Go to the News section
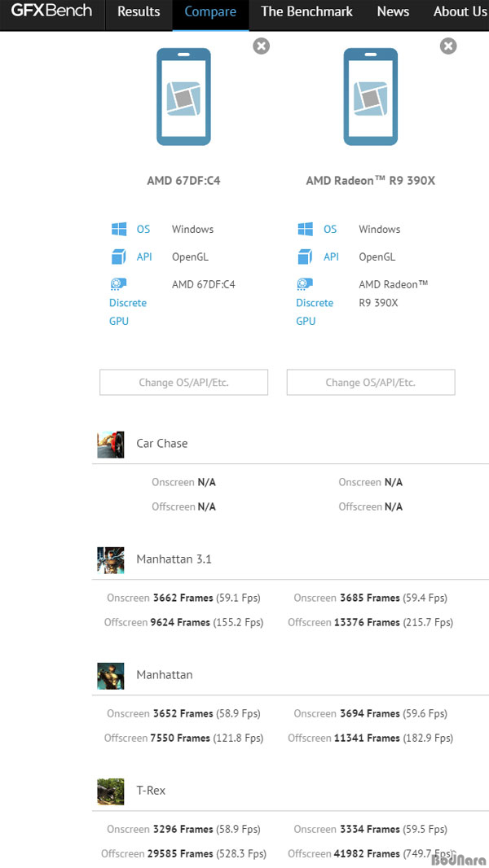Viewport: 489px width, 868px height. (393, 11)
